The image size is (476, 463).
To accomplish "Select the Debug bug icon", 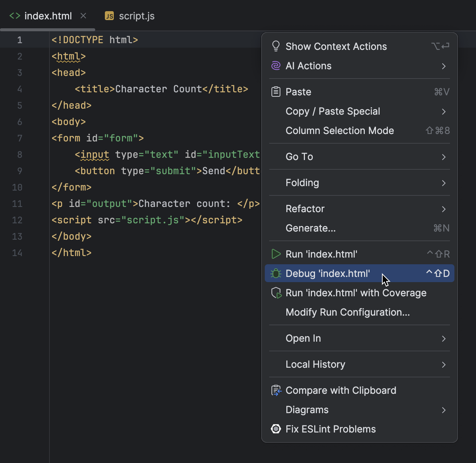I will point(276,273).
